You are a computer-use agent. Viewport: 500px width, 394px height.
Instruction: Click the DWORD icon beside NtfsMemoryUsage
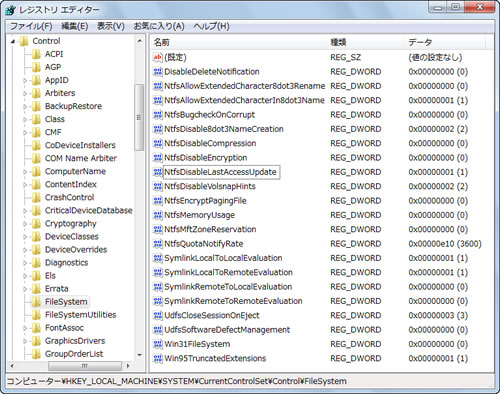158,215
